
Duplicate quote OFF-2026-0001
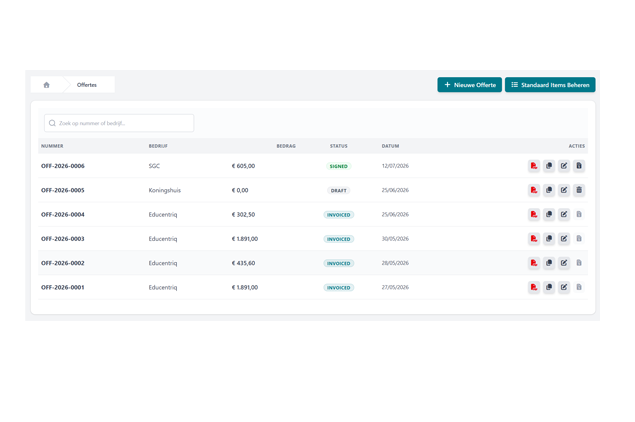pos(549,287)
